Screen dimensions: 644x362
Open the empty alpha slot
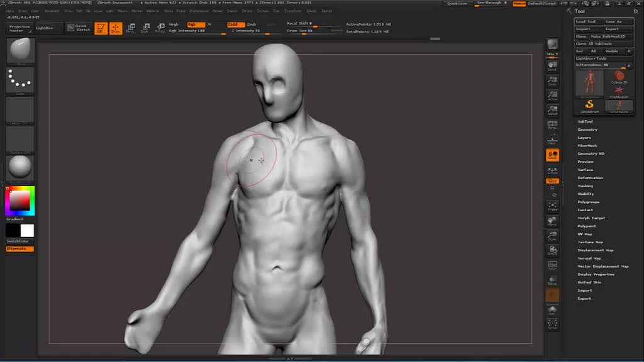point(20,111)
